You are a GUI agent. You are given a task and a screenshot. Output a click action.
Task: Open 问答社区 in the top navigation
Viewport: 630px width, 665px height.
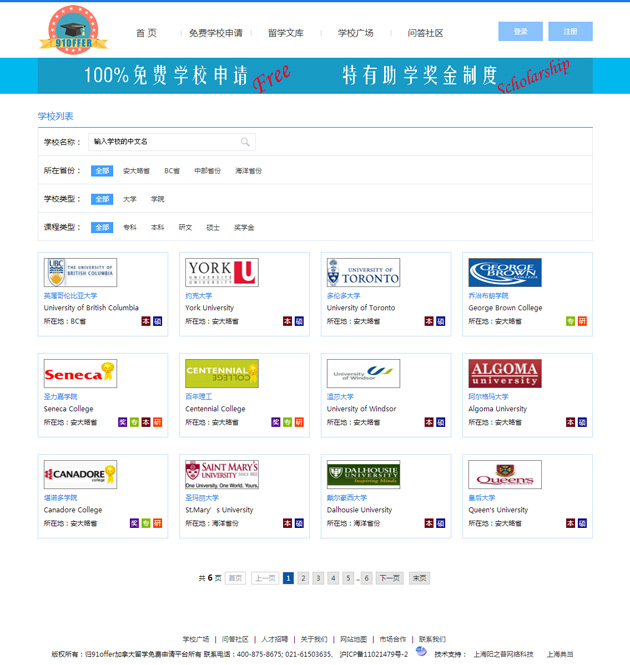click(x=426, y=33)
